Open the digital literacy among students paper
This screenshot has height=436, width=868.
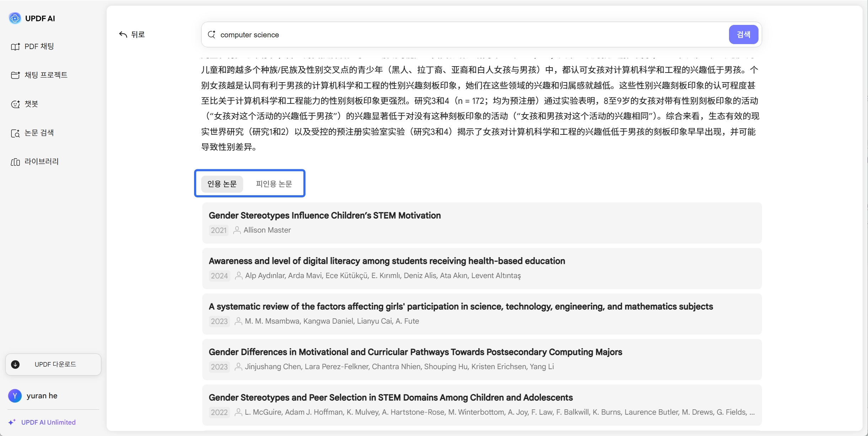(x=482, y=268)
